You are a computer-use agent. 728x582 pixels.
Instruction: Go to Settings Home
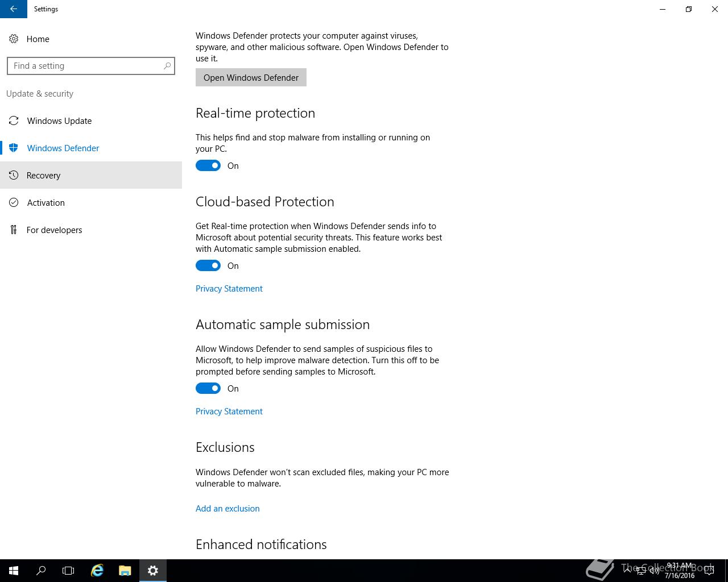click(91, 39)
